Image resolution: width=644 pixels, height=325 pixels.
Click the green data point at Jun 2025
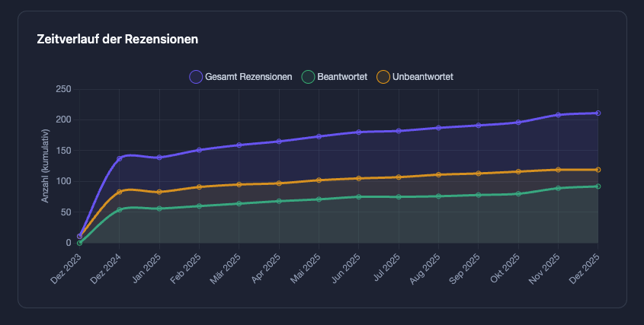pyautogui.click(x=358, y=196)
